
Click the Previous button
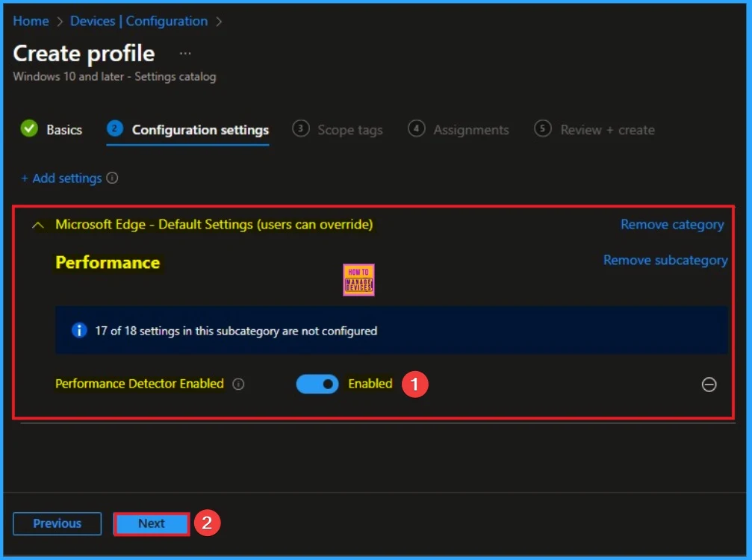point(57,523)
